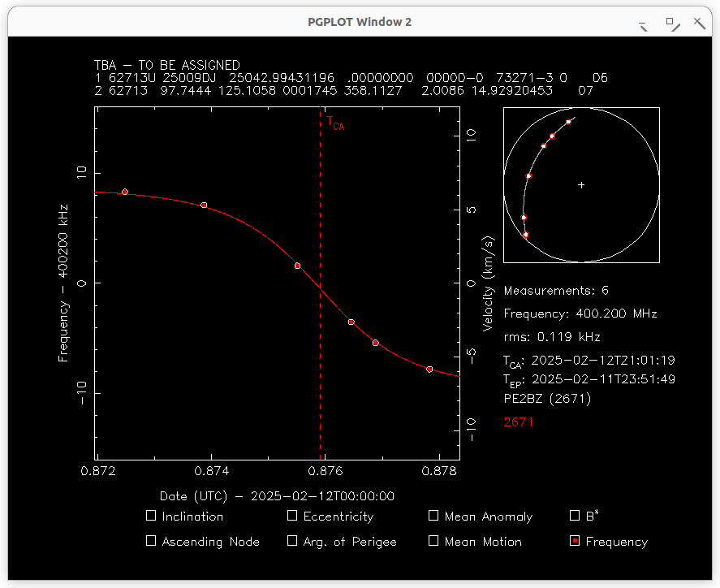The width and height of the screenshot is (720, 588).
Task: Minimize the PGPLOT Window 2
Action: (x=644, y=23)
